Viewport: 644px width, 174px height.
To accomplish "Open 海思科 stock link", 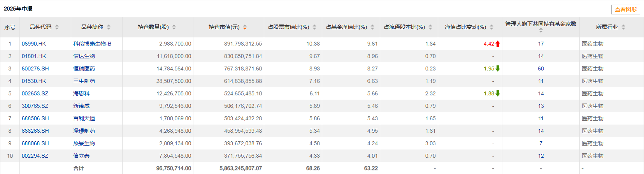I will tap(81, 93).
